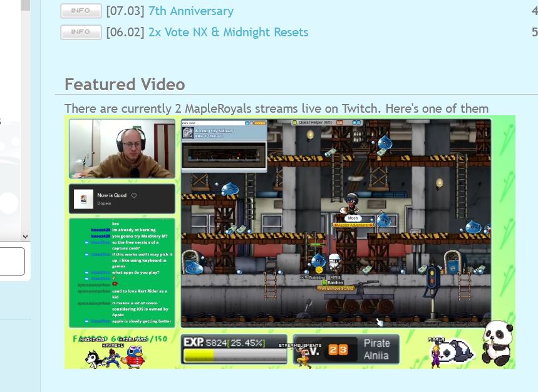Image resolution: width=538 pixels, height=392 pixels.
Task: Open the 2x Vote NX & Midnight Resets link
Action: click(228, 32)
